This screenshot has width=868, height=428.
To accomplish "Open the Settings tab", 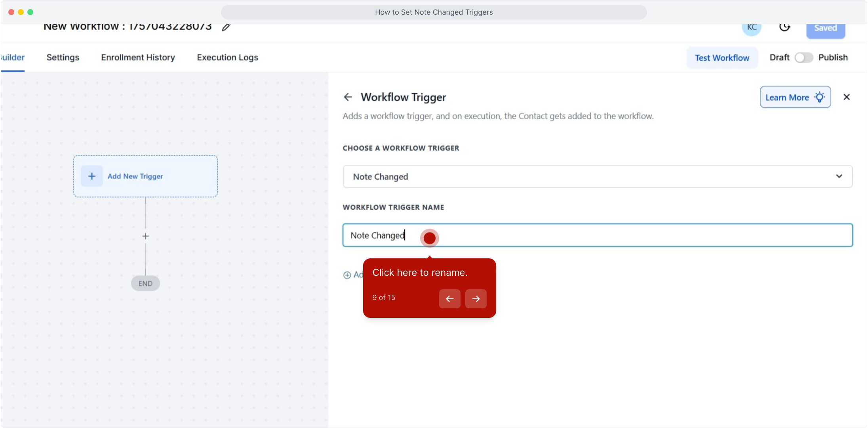I will coord(63,57).
